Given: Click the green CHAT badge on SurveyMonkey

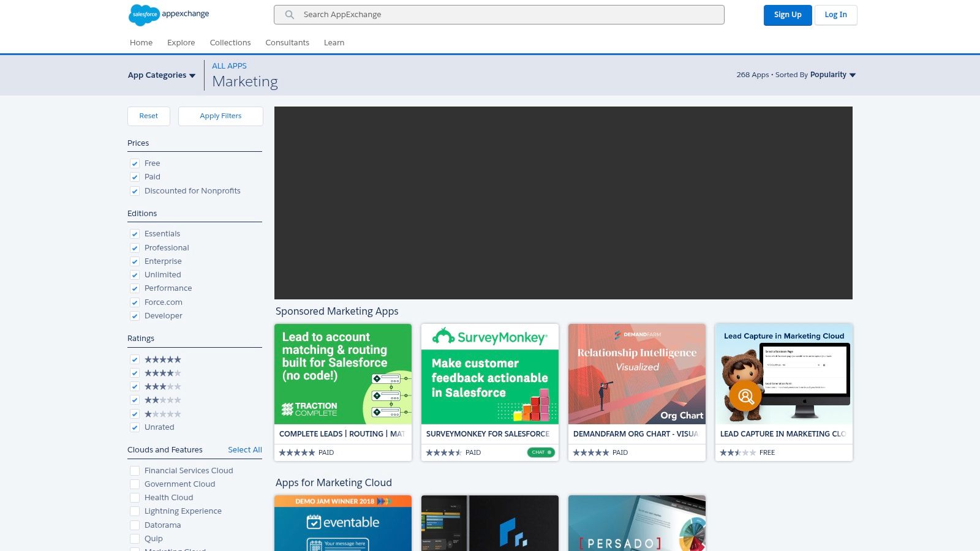Looking at the screenshot, I should [541, 452].
